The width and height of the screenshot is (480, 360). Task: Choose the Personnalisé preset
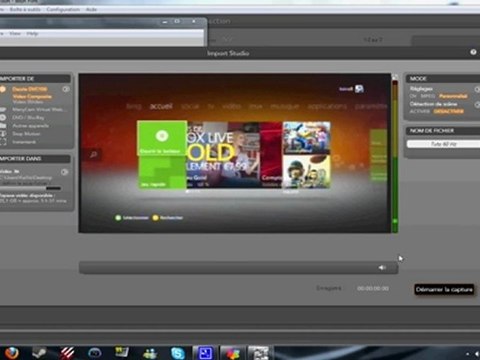coord(453,96)
